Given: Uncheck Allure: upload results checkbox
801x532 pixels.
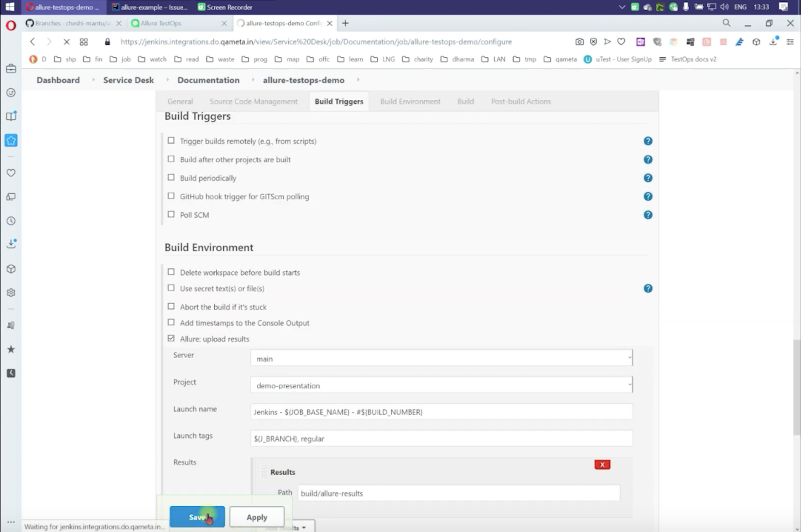Looking at the screenshot, I should [x=171, y=338].
